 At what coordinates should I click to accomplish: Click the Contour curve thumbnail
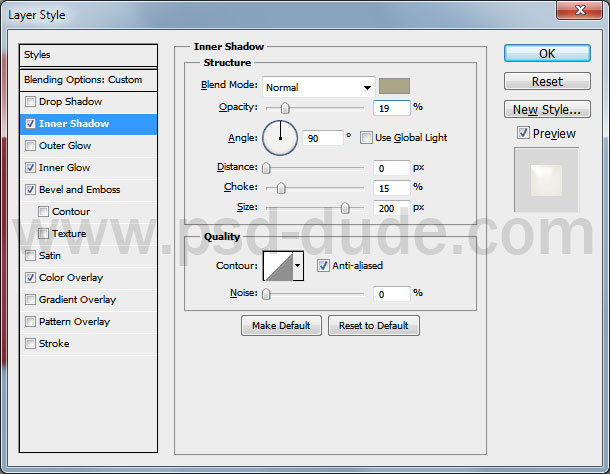coord(278,266)
